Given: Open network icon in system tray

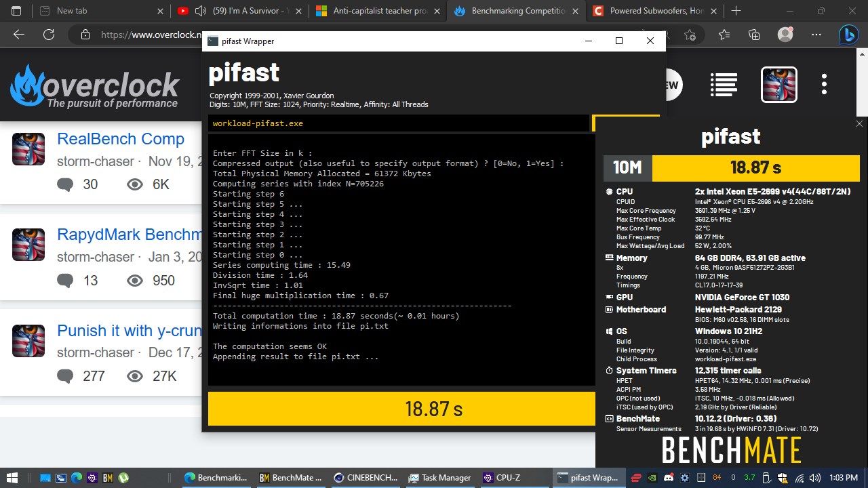Looking at the screenshot, I should click(x=800, y=478).
